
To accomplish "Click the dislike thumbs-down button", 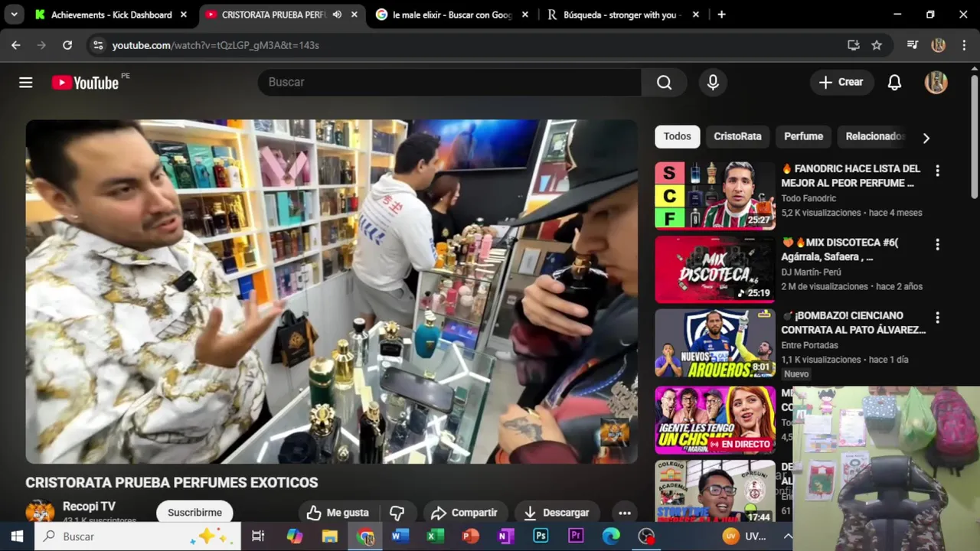I will (397, 513).
